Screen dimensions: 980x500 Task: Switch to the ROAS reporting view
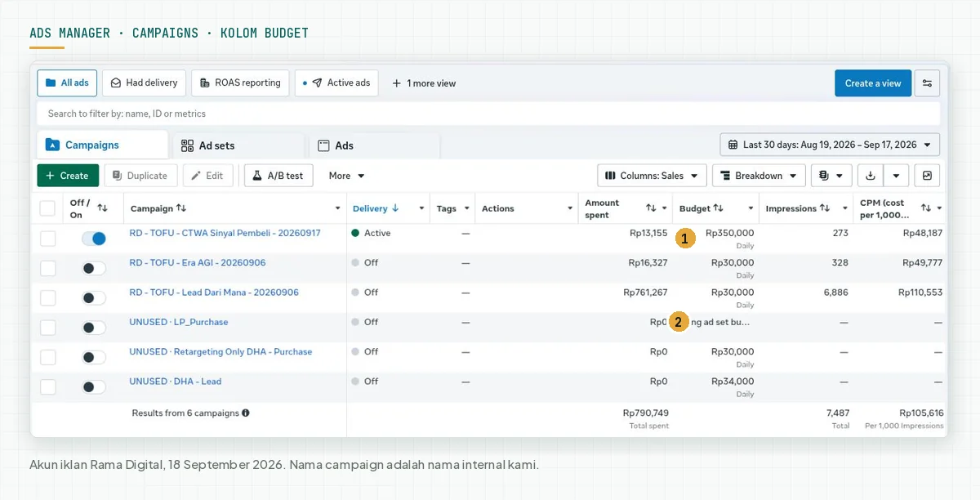pos(240,83)
